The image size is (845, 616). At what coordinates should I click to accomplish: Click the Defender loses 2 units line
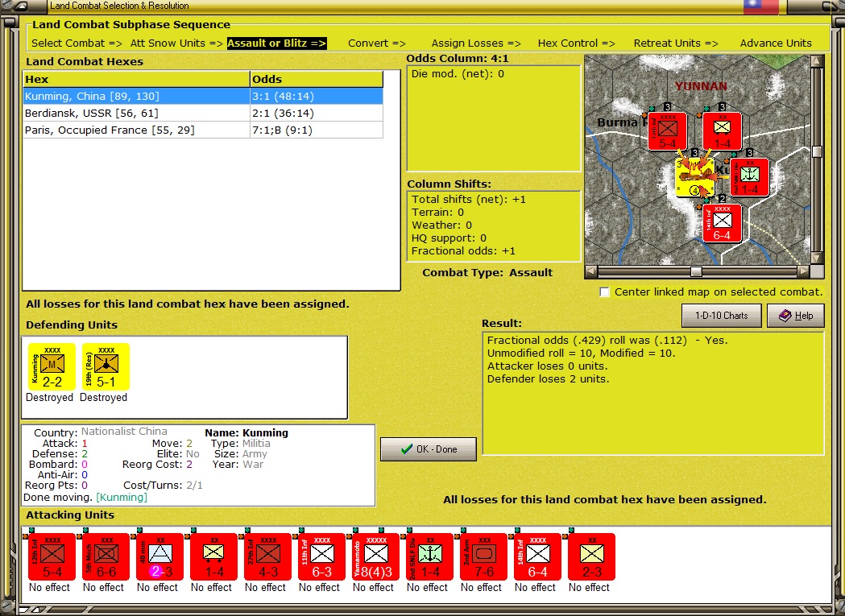548,379
